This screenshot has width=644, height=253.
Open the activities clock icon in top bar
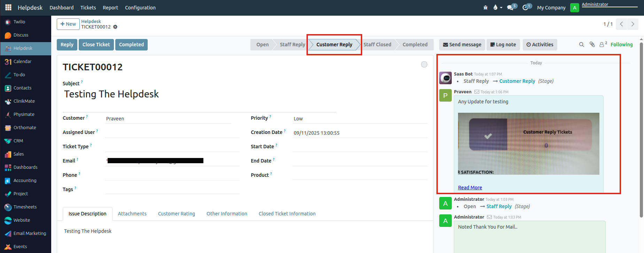point(526,7)
